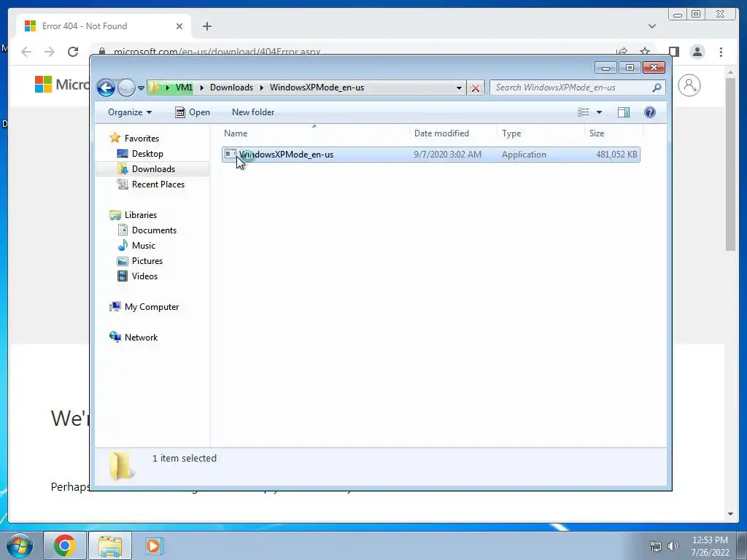The width and height of the screenshot is (747, 560).
Task: Click Windows Explorer taskbar icon
Action: coord(109,545)
